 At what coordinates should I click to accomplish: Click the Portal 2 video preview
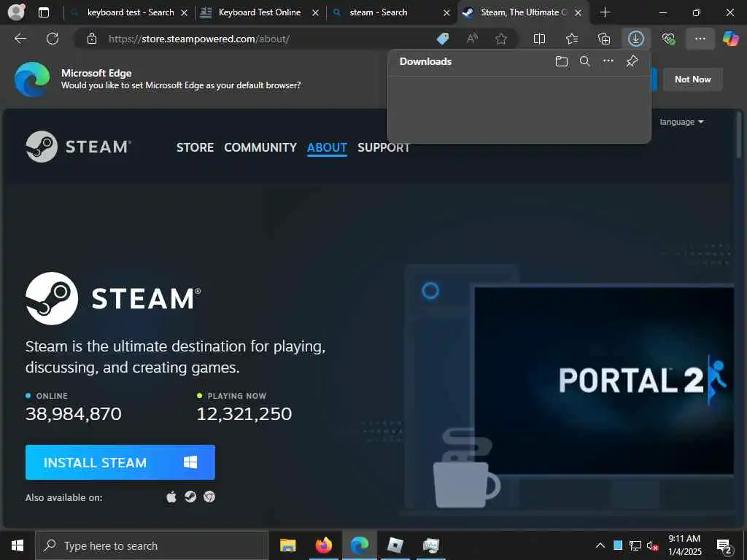click(x=604, y=381)
